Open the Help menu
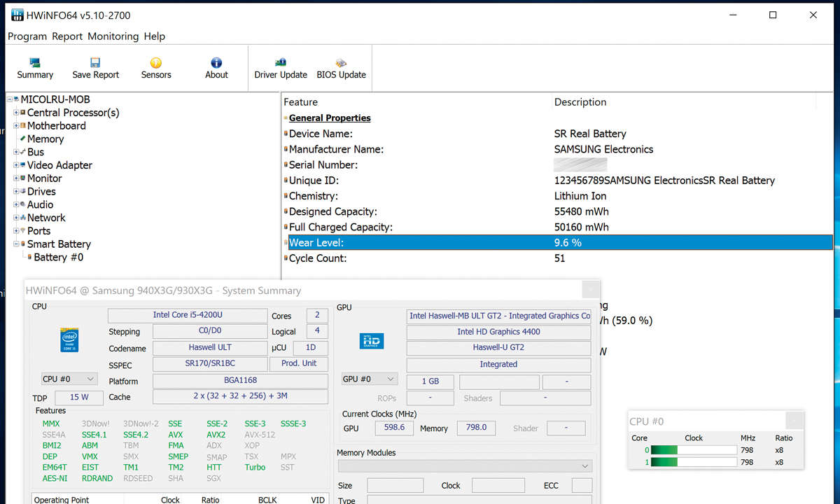This screenshot has width=840, height=504. tap(155, 36)
